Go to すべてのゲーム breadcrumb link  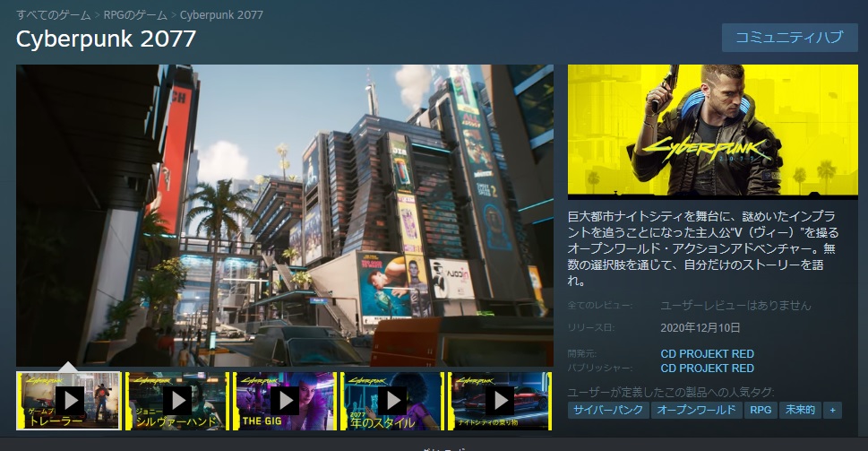54,15
